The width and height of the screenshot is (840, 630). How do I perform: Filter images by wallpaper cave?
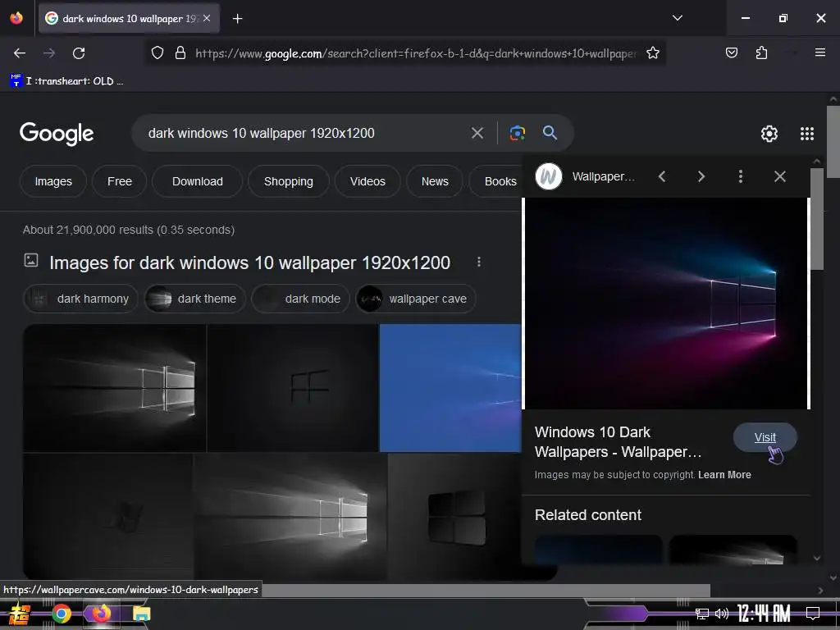[x=415, y=299]
